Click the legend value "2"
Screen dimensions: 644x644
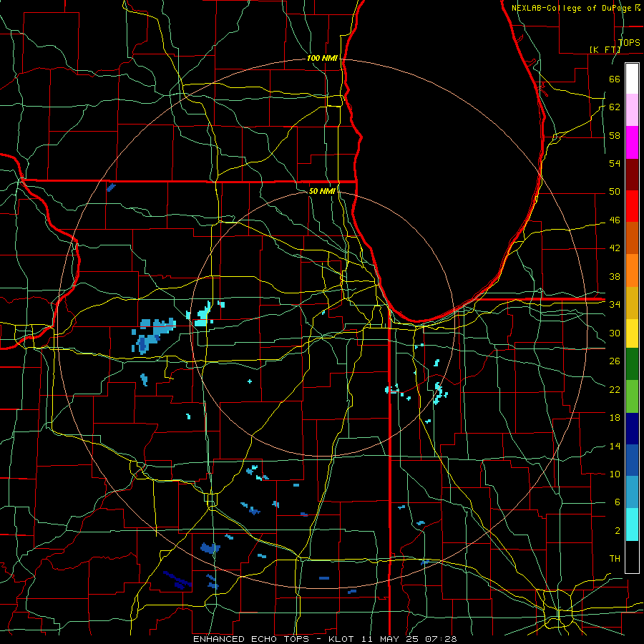[617, 531]
